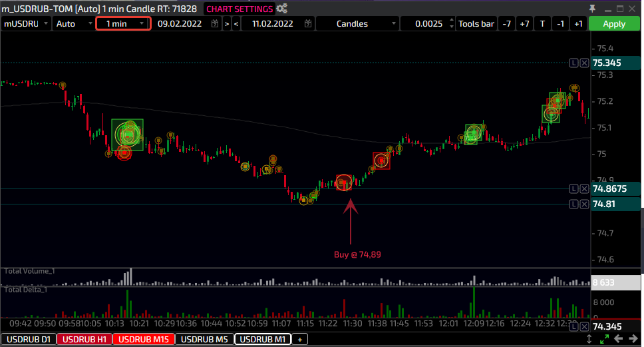Image resolution: width=644 pixels, height=347 pixels.
Task: Maximize the chart window
Action: (x=620, y=9)
